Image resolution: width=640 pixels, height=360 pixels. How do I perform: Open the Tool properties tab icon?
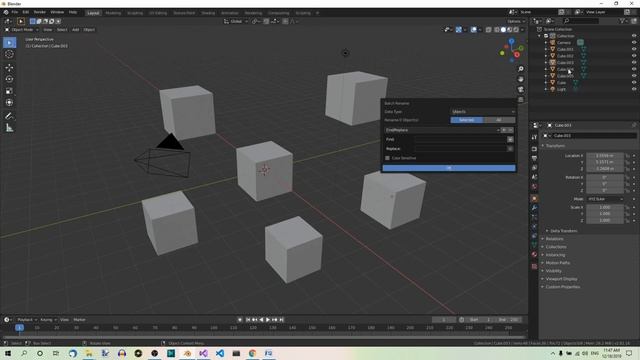click(x=534, y=138)
